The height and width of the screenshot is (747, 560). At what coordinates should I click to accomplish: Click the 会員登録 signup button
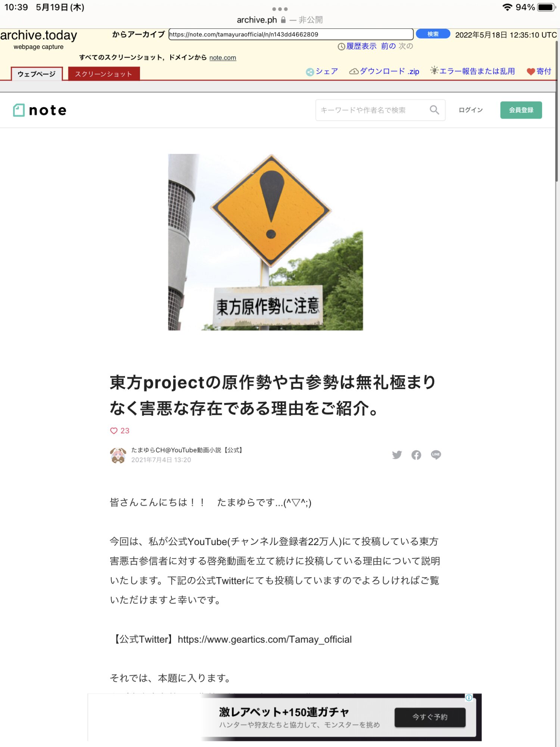coord(521,110)
